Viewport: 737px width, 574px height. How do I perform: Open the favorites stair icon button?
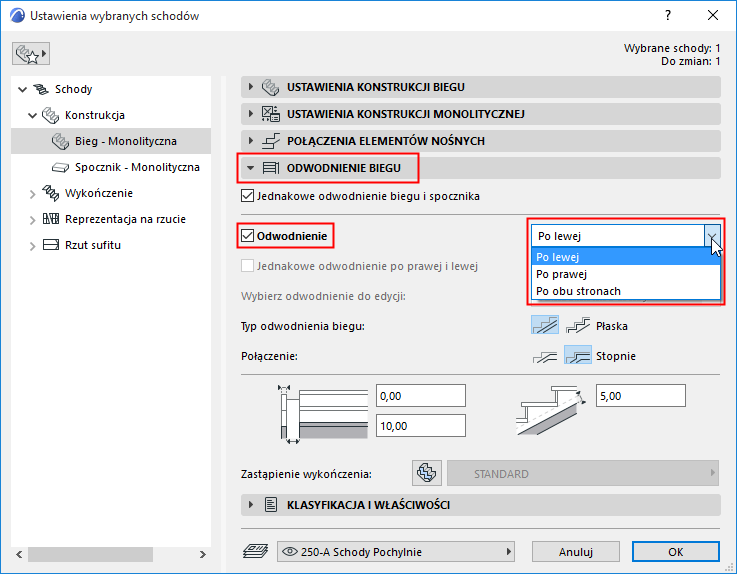pyautogui.click(x=31, y=54)
